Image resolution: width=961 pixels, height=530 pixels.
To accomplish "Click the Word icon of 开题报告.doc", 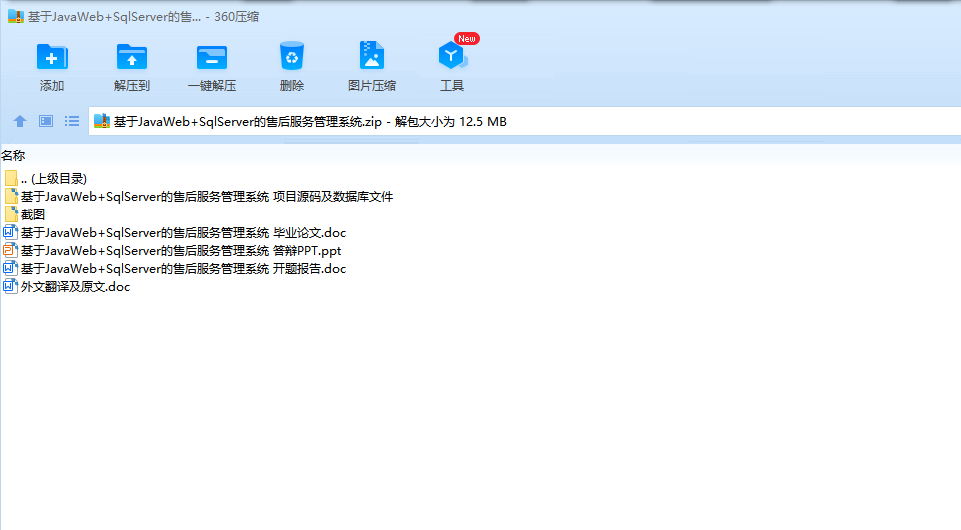I will (x=10, y=268).
